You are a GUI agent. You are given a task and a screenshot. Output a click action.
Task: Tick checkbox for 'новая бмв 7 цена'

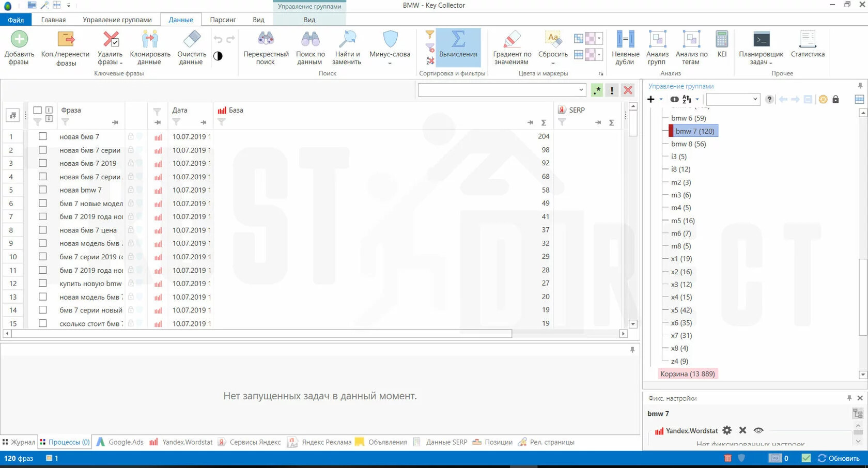click(43, 230)
